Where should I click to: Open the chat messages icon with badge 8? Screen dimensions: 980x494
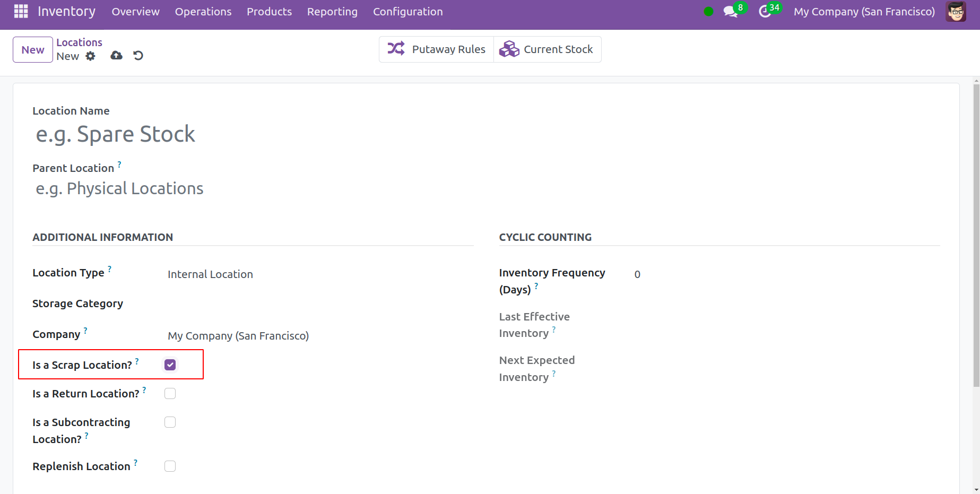click(x=731, y=12)
